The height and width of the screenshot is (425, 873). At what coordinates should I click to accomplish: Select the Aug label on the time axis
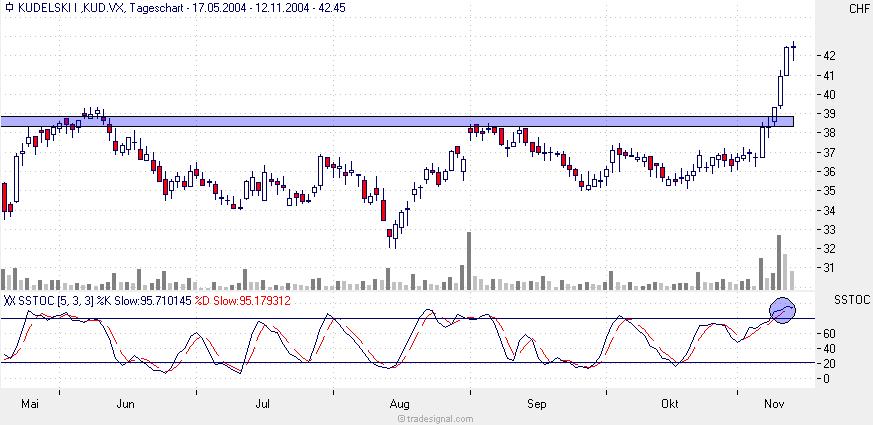pyautogui.click(x=401, y=404)
